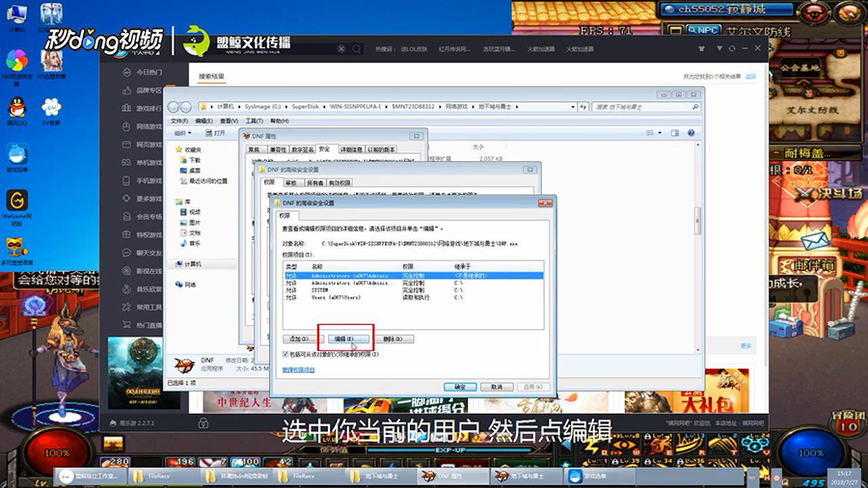This screenshot has width=868, height=488.
Task: Select the second Administrators permission entry
Action: click(413, 283)
